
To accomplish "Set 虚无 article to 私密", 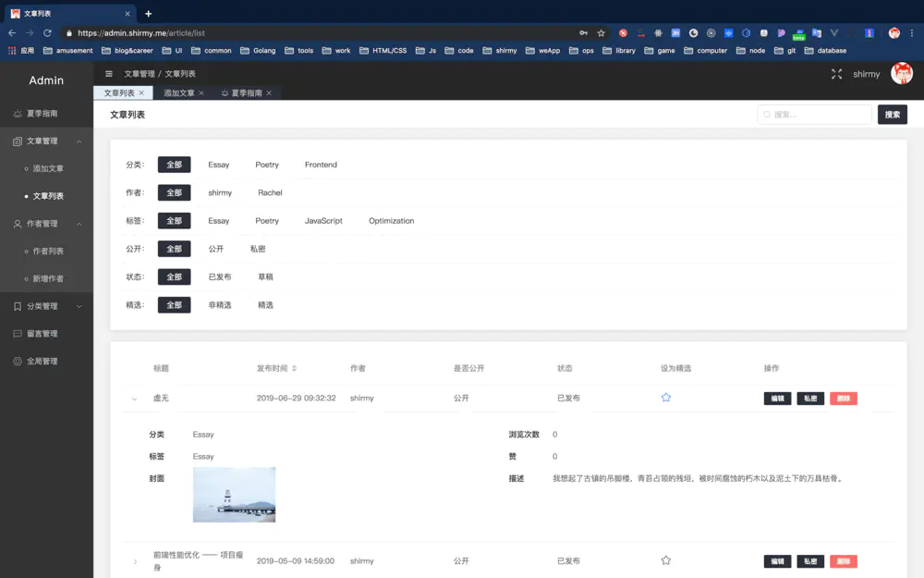I will point(810,398).
